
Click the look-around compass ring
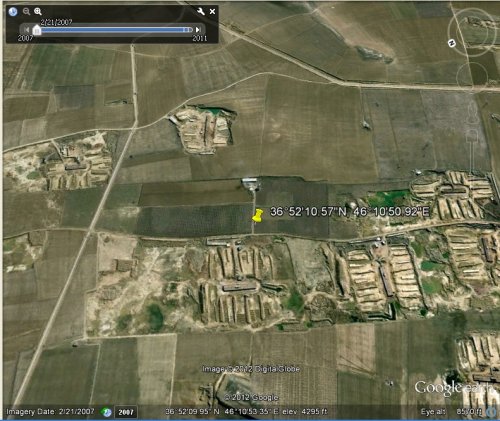472,32
